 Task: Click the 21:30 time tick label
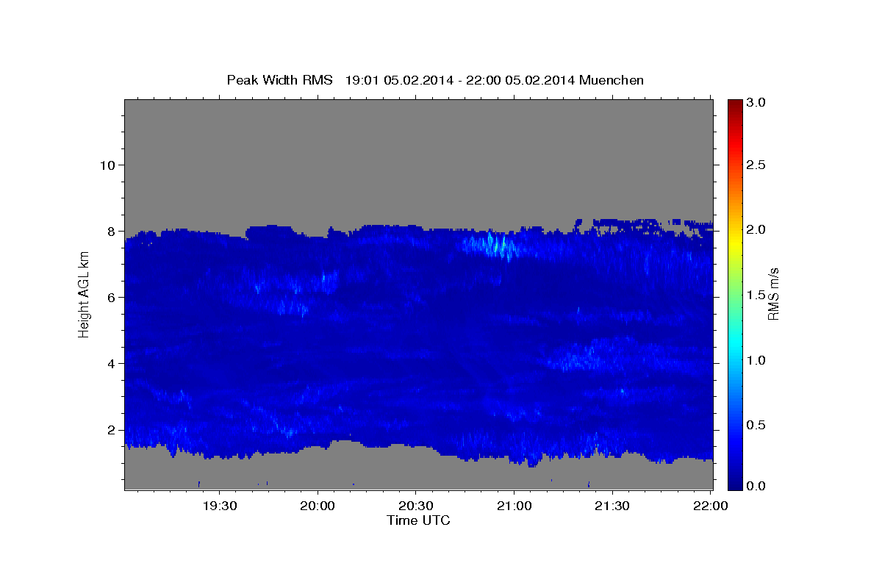(612, 506)
